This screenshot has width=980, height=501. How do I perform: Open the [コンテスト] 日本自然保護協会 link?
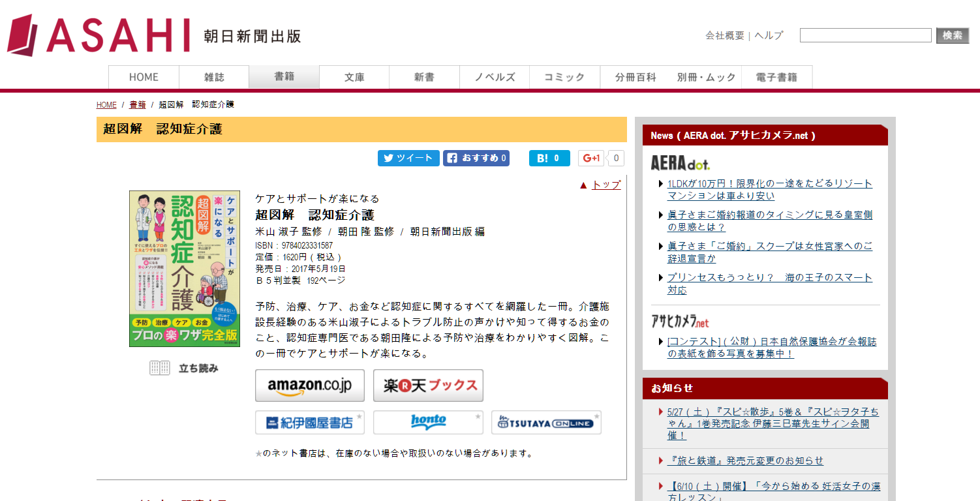click(772, 348)
